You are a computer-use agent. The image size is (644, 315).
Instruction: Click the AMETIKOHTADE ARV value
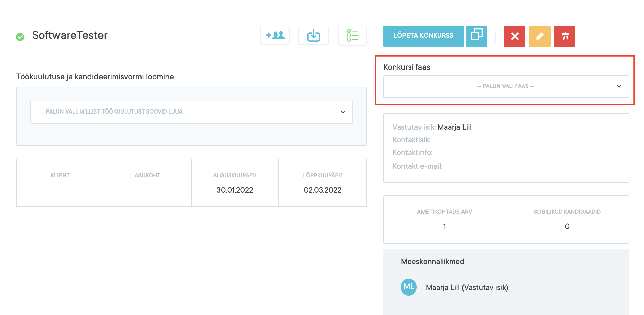pyautogui.click(x=444, y=226)
